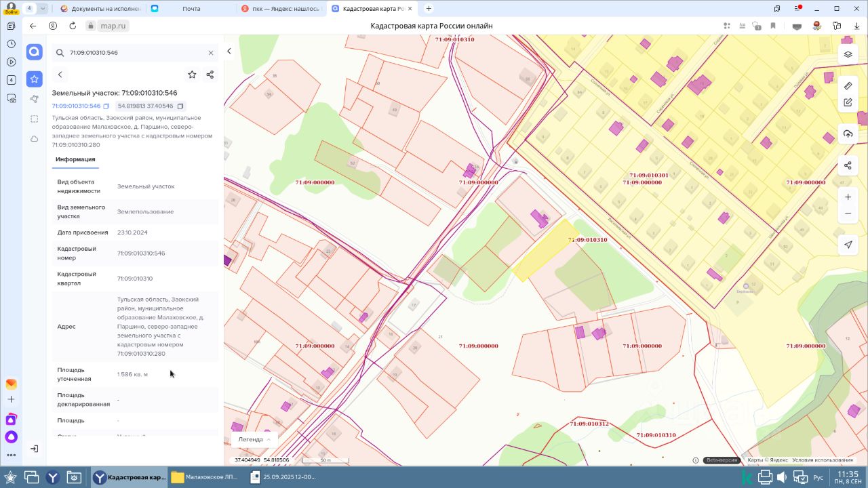
Task: Open the map layers panel
Action: pyautogui.click(x=848, y=54)
